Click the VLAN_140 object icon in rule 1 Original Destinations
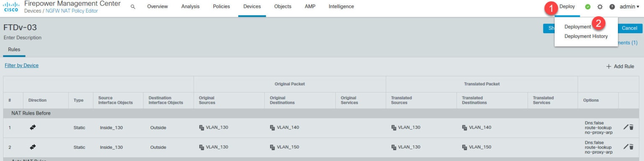Screen dimensions: 644x161 point(272,127)
